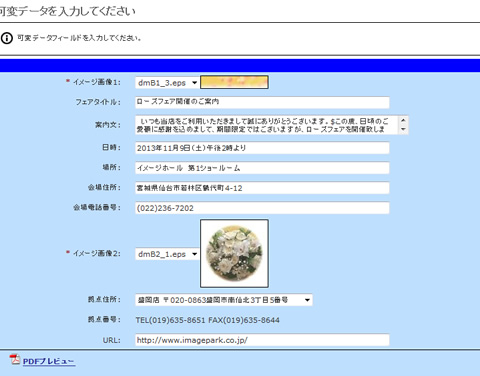Click the 可変データを入力してください heading

[x=68, y=11]
